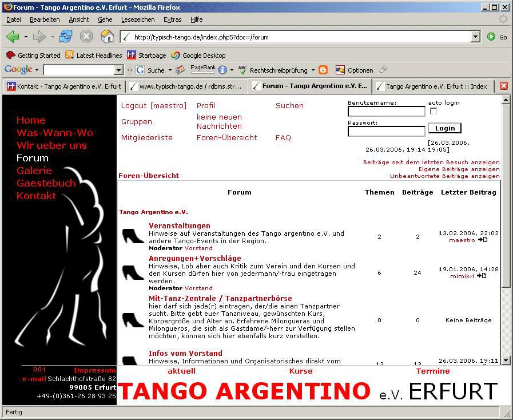Open the Mitgliederliste link

(146, 137)
